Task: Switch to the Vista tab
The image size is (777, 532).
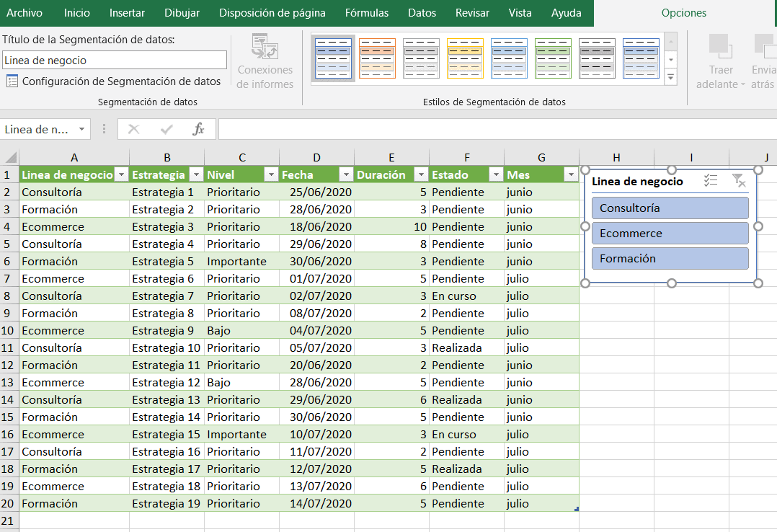Action: (520, 13)
